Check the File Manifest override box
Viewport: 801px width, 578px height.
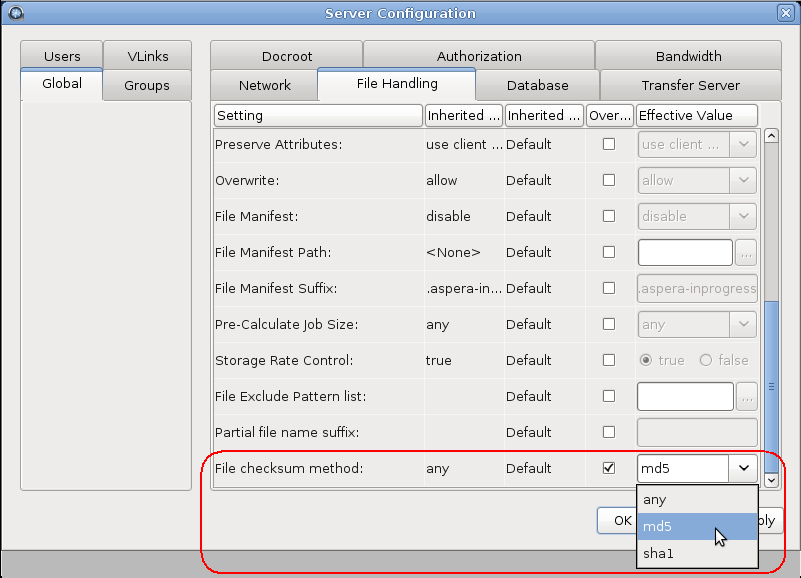pos(609,216)
